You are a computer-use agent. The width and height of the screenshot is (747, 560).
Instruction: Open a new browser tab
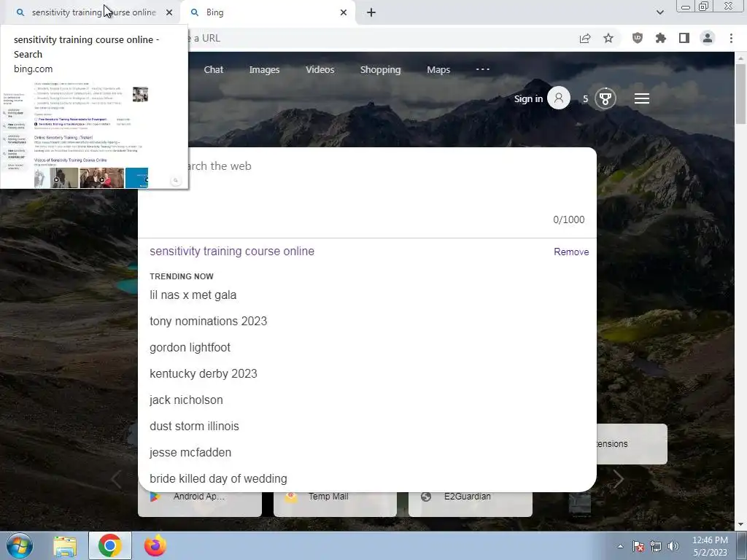coord(371,12)
